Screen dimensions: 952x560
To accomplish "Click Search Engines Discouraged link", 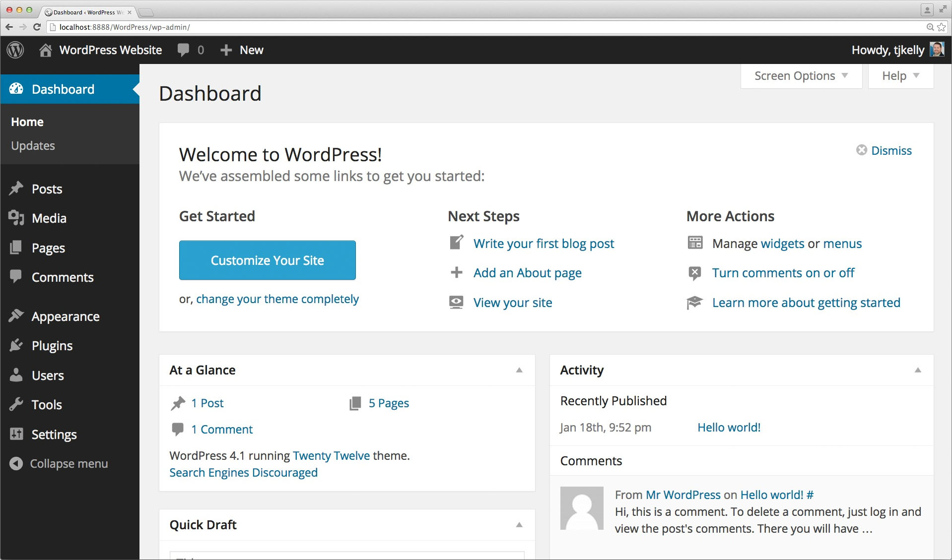I will [243, 472].
